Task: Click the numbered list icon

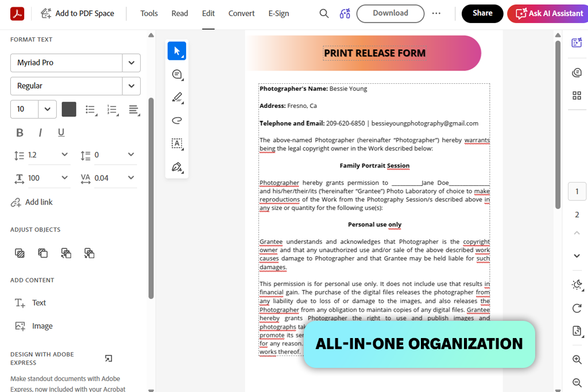Action: [113, 110]
